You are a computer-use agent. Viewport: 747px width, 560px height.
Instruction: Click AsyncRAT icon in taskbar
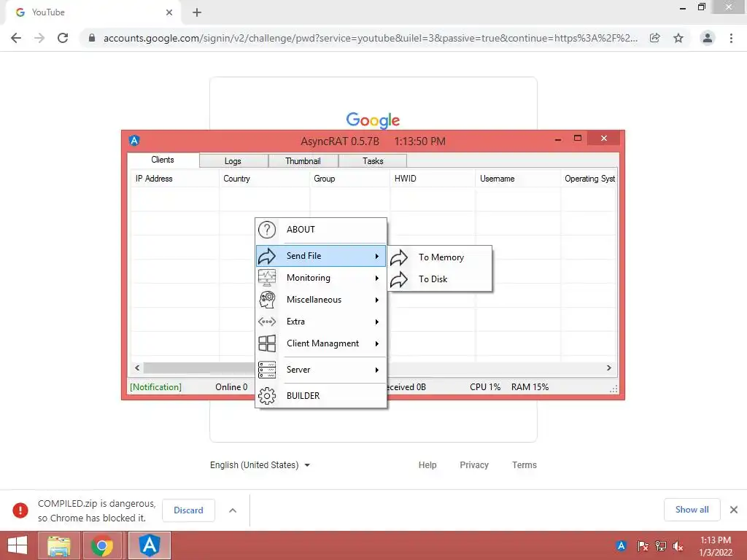149,545
